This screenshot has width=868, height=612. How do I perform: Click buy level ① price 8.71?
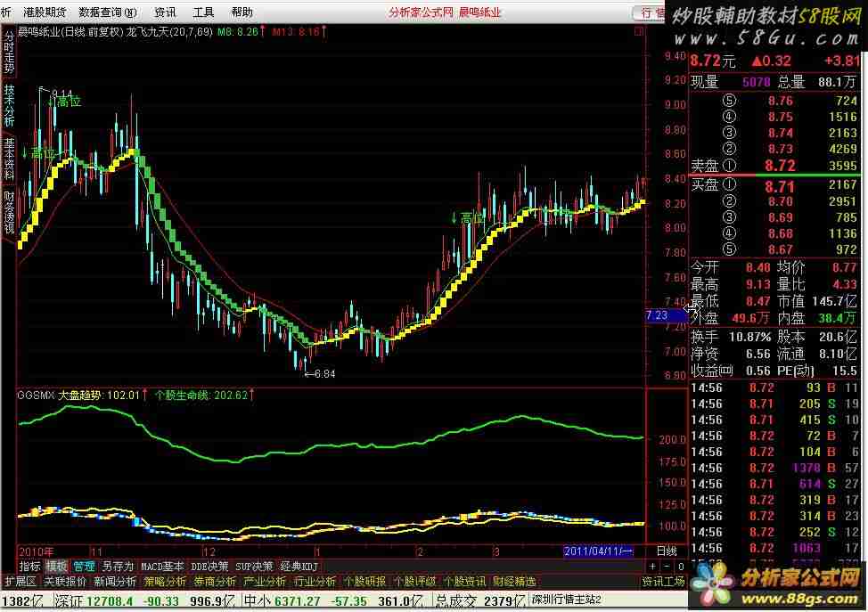780,186
